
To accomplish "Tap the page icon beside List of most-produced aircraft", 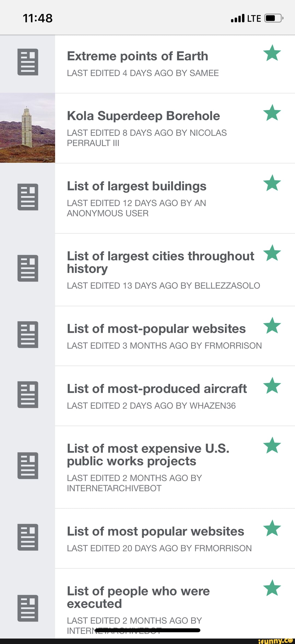I will point(28,395).
